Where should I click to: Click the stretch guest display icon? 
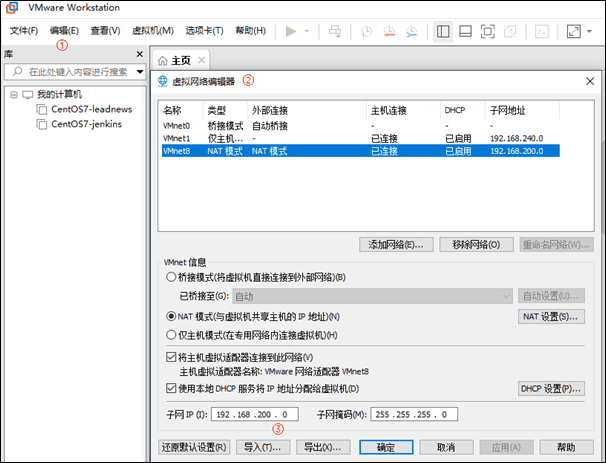click(x=573, y=31)
